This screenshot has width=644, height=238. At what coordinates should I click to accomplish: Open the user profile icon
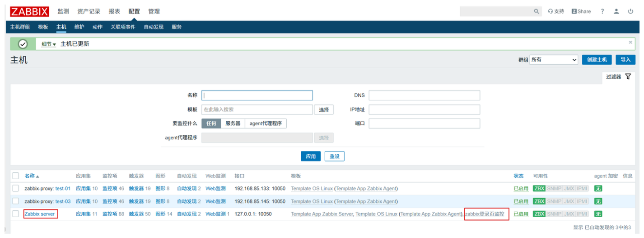pos(616,11)
